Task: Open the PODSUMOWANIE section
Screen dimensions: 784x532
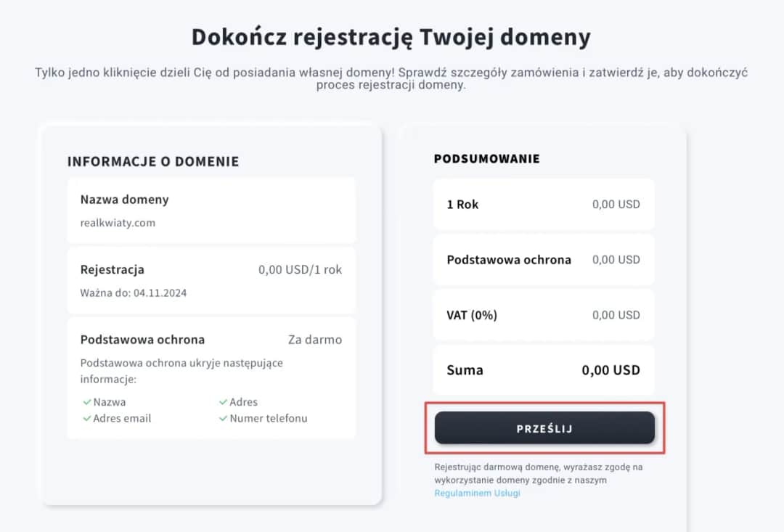Action: [x=486, y=158]
